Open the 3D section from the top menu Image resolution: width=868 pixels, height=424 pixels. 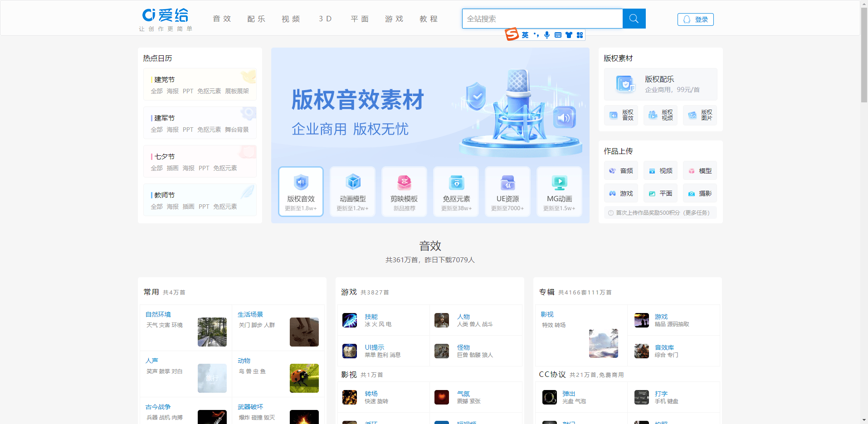(325, 19)
